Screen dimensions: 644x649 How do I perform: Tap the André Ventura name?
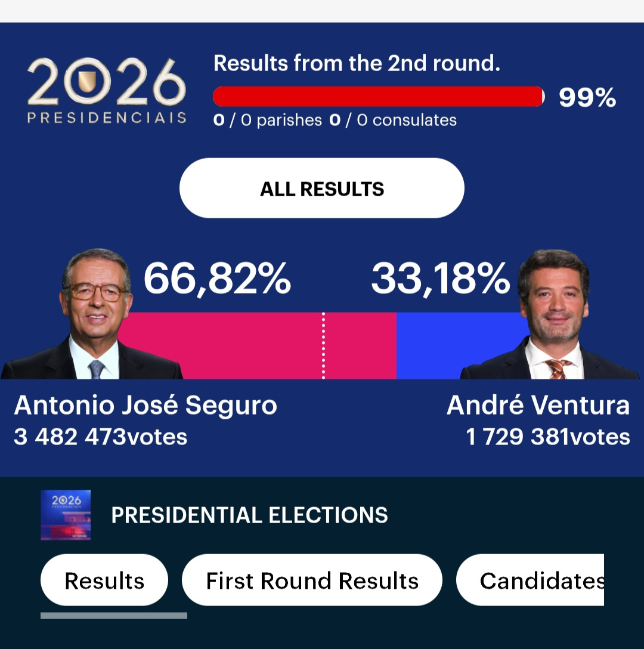538,406
